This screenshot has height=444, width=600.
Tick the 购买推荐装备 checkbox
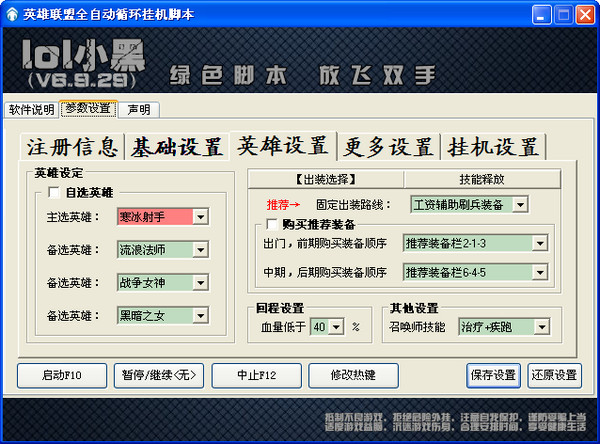tap(271, 224)
